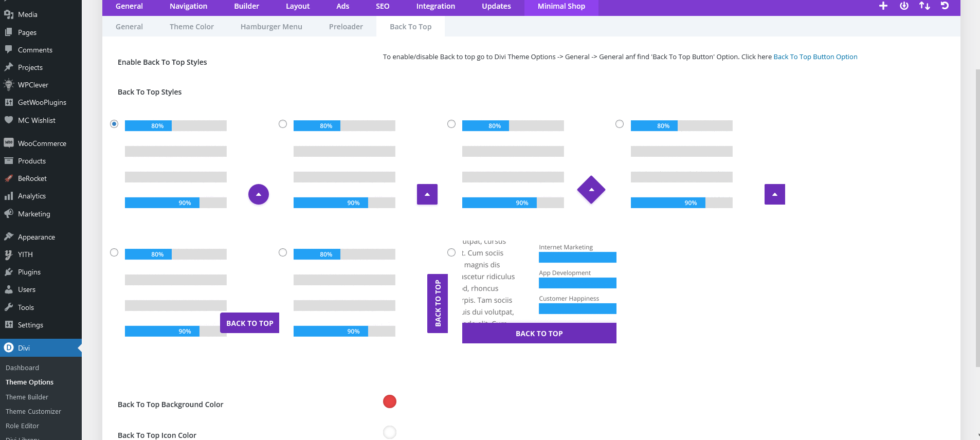
Task: Click the Analytics bar chart icon
Action: (x=9, y=195)
